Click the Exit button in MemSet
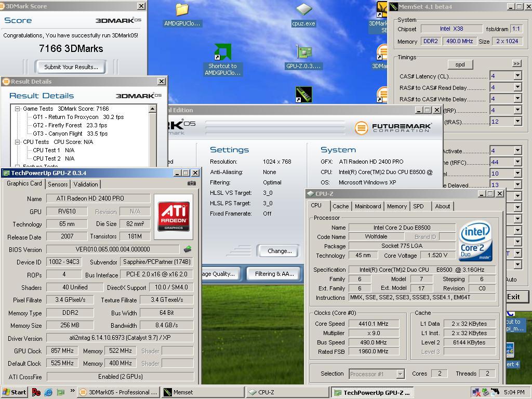 click(x=517, y=297)
